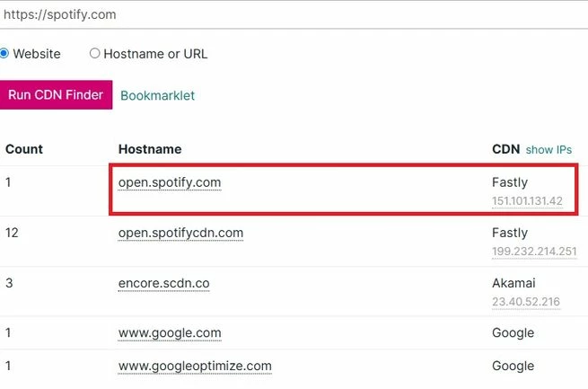Click the Akamai CDN label
Image resolution: width=588 pixels, height=389 pixels.
pos(513,283)
